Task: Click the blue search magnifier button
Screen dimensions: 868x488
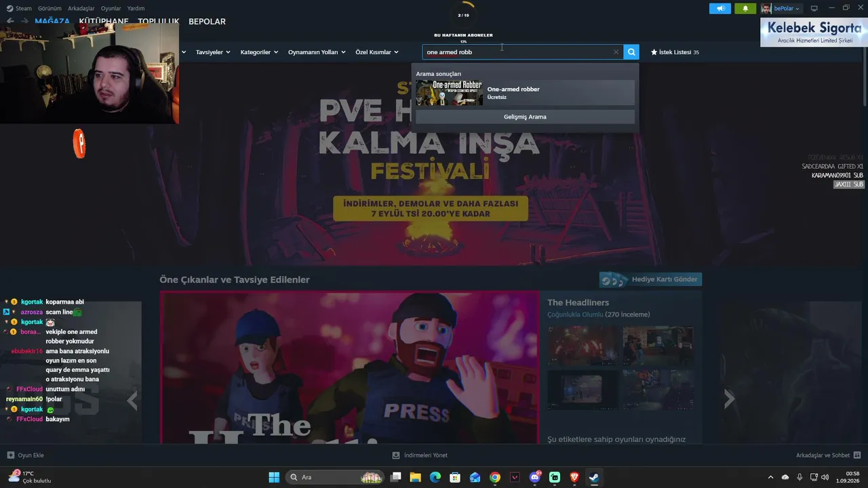Action: (631, 52)
